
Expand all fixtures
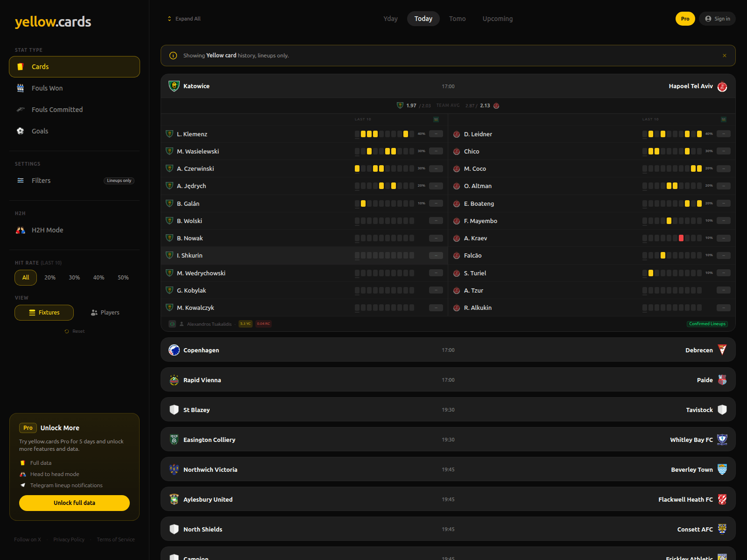[184, 19]
